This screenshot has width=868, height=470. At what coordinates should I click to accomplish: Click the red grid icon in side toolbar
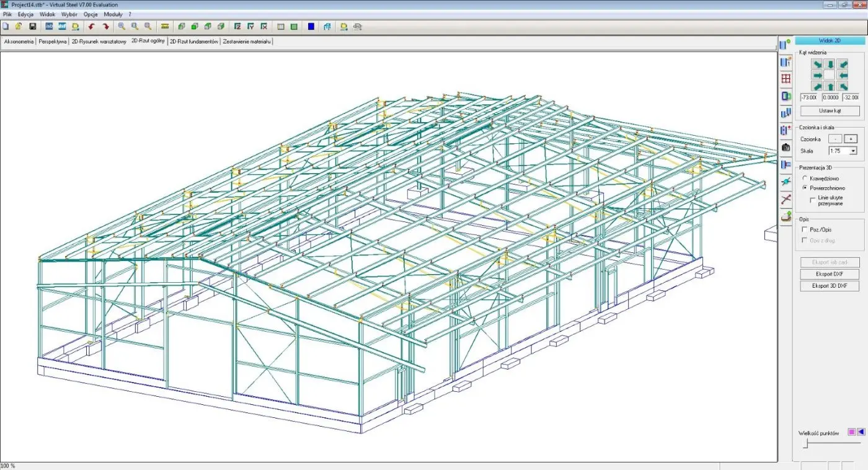pos(786,79)
